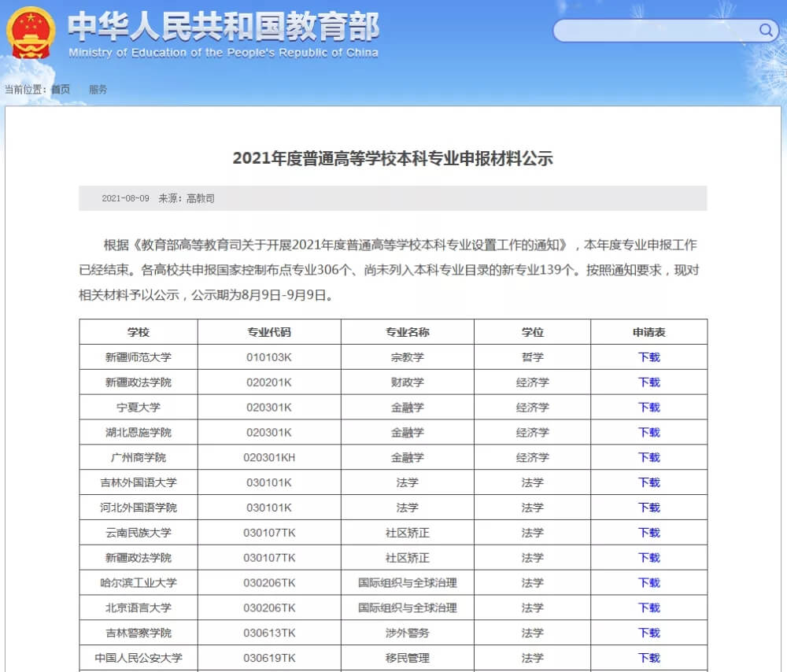Download the 新疆师范大学 宗教学 application form
The image size is (787, 672).
tap(648, 356)
